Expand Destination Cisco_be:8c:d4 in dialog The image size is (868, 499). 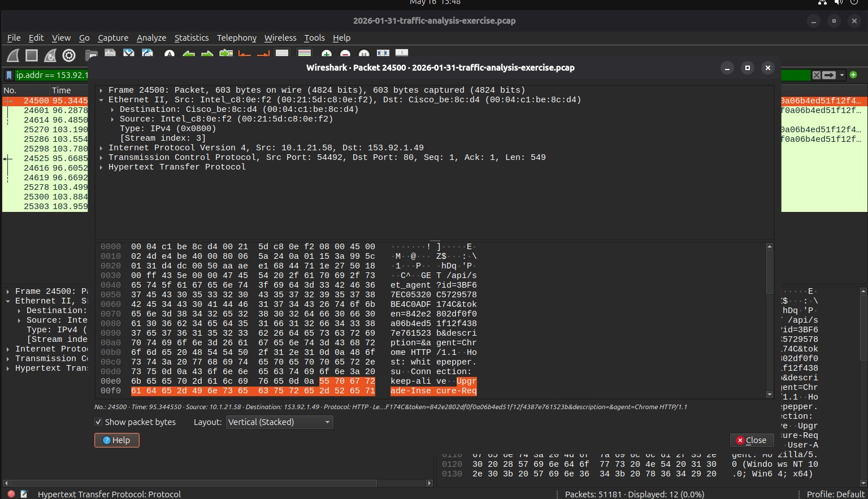tap(112, 110)
